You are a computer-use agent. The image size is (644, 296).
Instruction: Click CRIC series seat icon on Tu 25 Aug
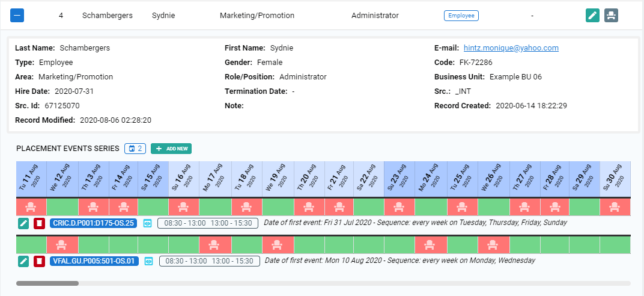[x=463, y=207]
